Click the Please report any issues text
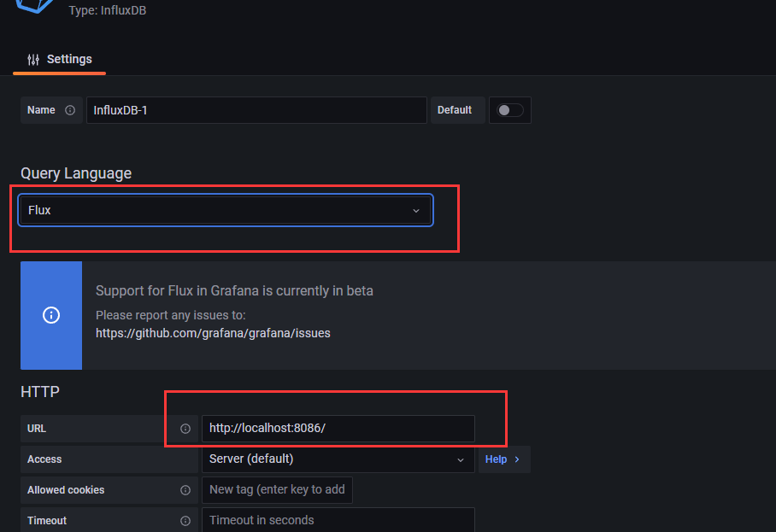The width and height of the screenshot is (776, 532). point(171,315)
